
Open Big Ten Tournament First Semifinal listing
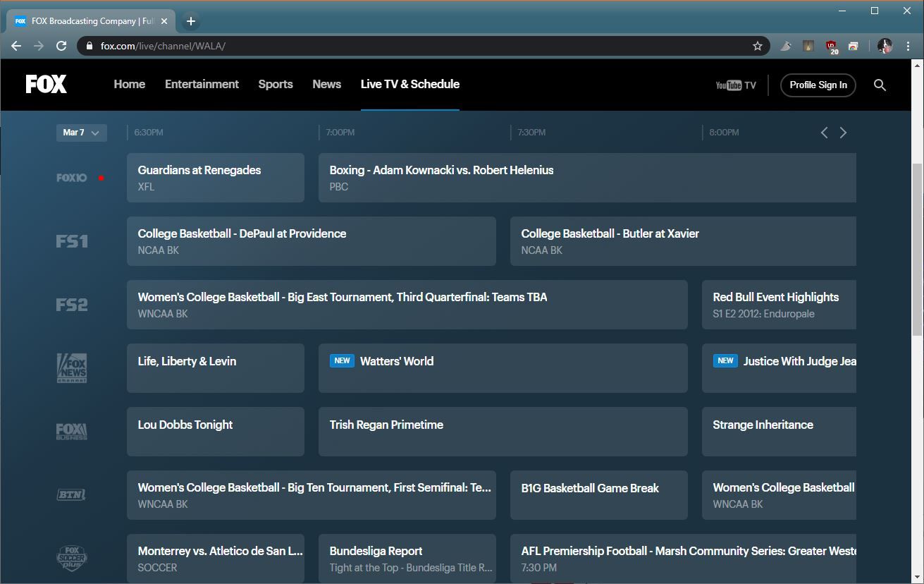[x=312, y=495]
